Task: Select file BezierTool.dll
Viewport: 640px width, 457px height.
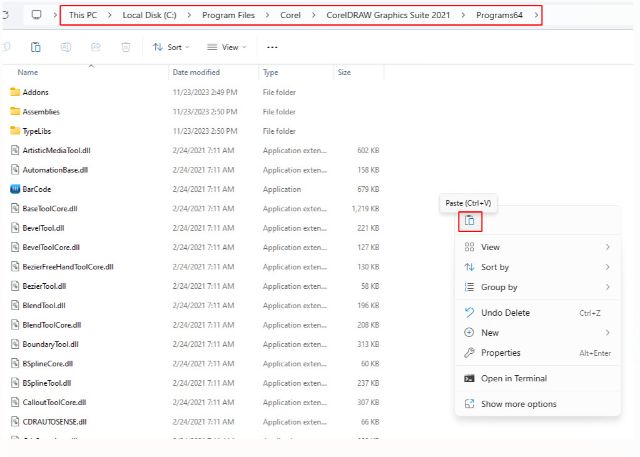Action: coord(44,286)
